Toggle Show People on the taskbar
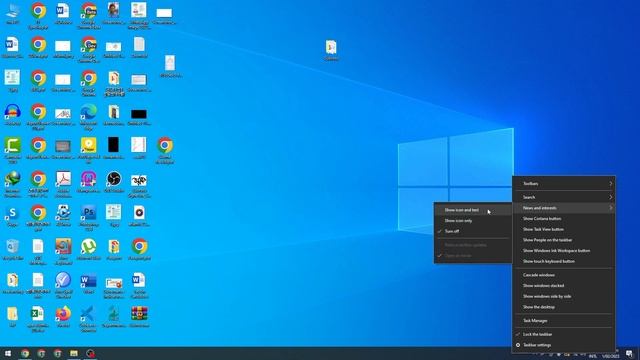This screenshot has height=360, width=640. [564, 240]
